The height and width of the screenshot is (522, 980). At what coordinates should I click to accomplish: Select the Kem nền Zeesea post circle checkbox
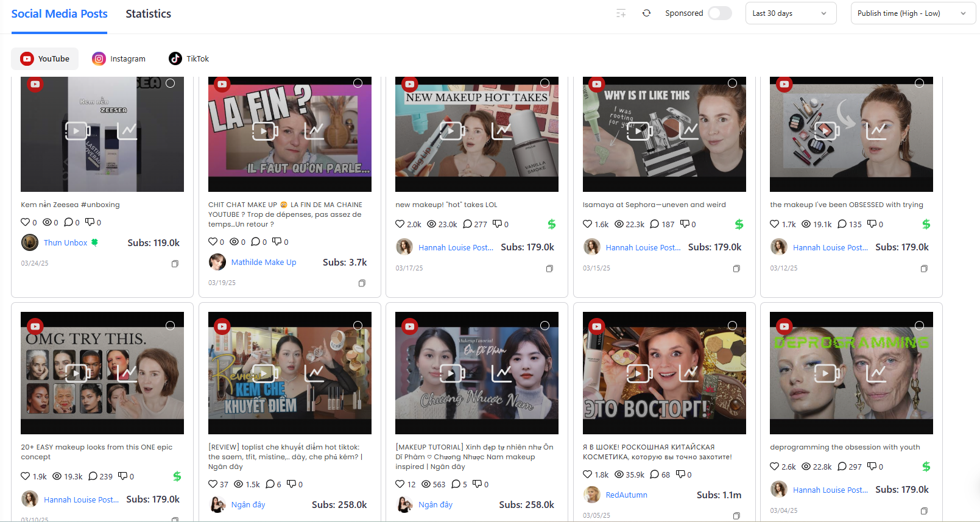(x=171, y=83)
